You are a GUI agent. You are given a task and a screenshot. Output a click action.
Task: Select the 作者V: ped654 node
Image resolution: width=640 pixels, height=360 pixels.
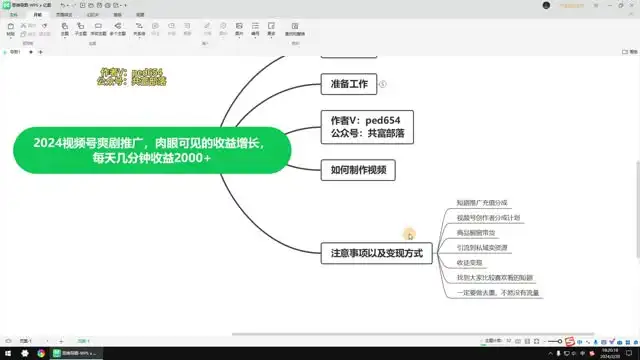(x=367, y=127)
